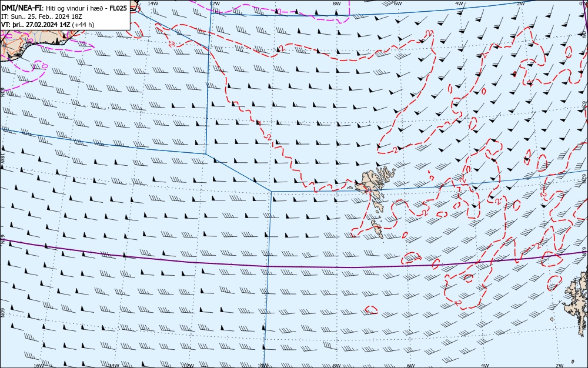Click the '2W' longitude label along the bottom edge

(x=560, y=366)
